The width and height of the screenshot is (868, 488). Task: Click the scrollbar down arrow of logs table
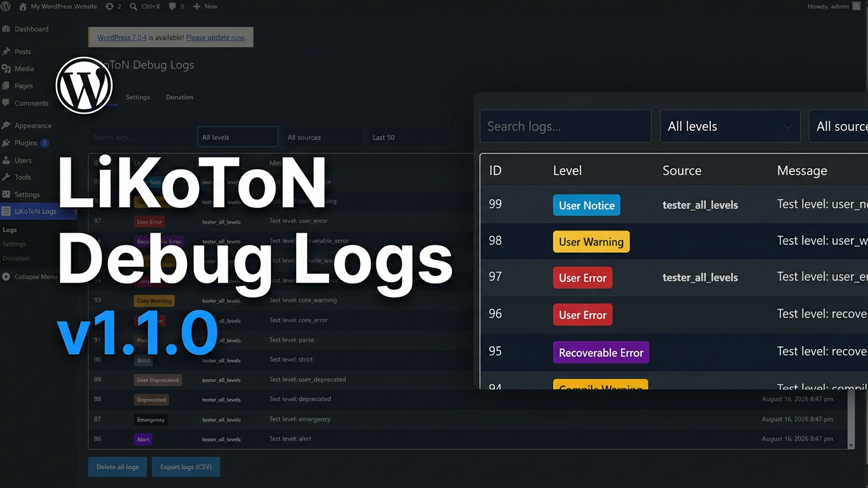pyautogui.click(x=851, y=445)
